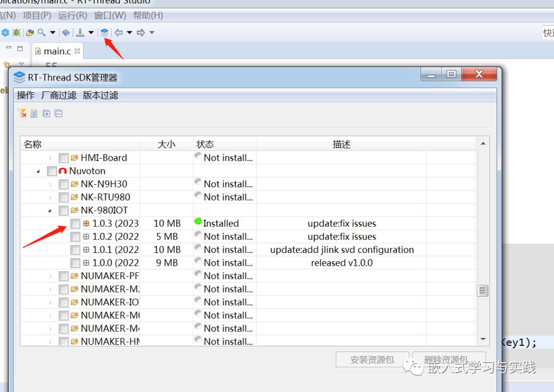Open the back navigation history dropdown
The height and width of the screenshot is (392, 554).
click(129, 32)
